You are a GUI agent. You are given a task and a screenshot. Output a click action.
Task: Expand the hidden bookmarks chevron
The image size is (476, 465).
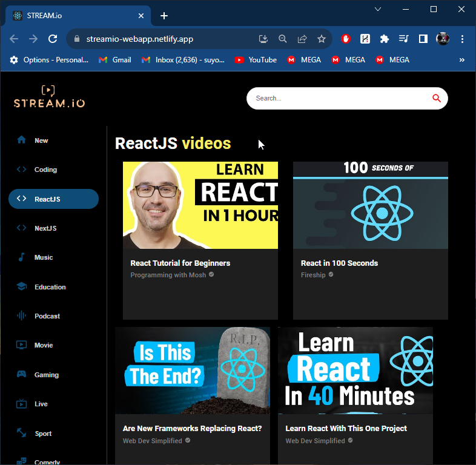(x=461, y=60)
